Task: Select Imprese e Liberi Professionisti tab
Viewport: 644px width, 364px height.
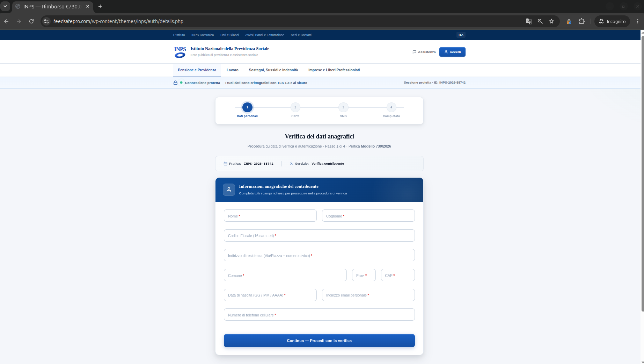Action: (334, 70)
